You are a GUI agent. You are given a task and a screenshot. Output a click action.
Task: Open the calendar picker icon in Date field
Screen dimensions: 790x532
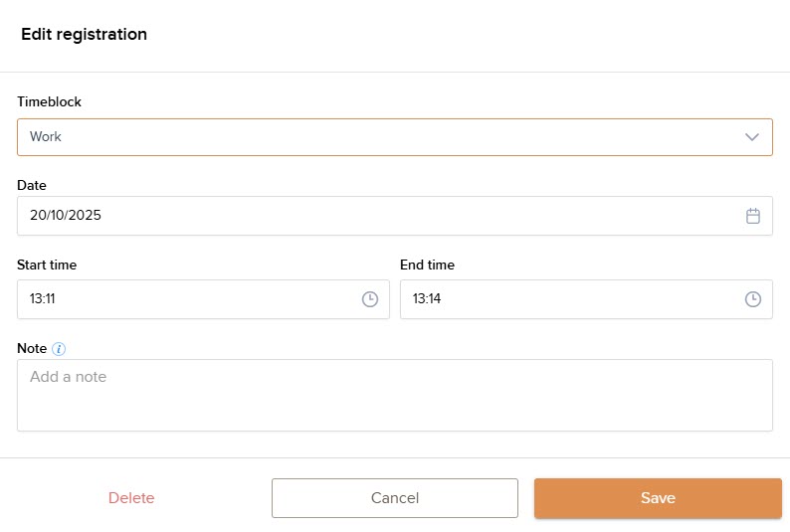pos(753,216)
